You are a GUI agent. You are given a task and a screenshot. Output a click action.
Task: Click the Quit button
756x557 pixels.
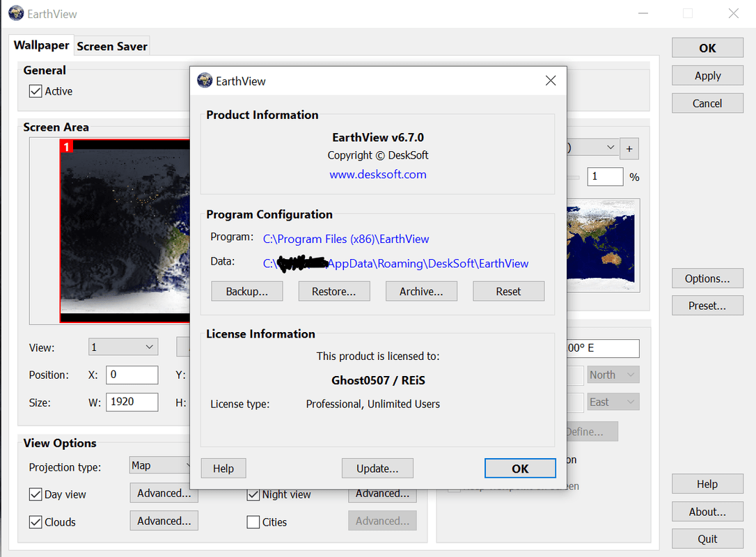(x=707, y=539)
